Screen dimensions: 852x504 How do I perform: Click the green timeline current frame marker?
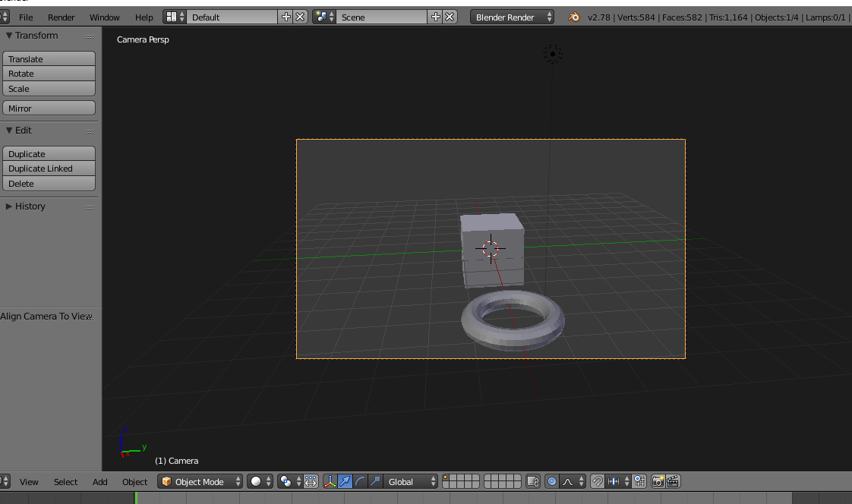136,497
